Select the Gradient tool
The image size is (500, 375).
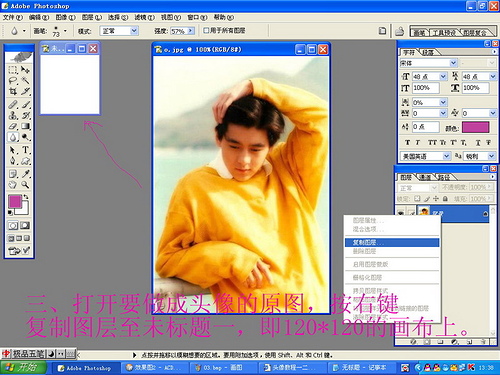point(25,126)
